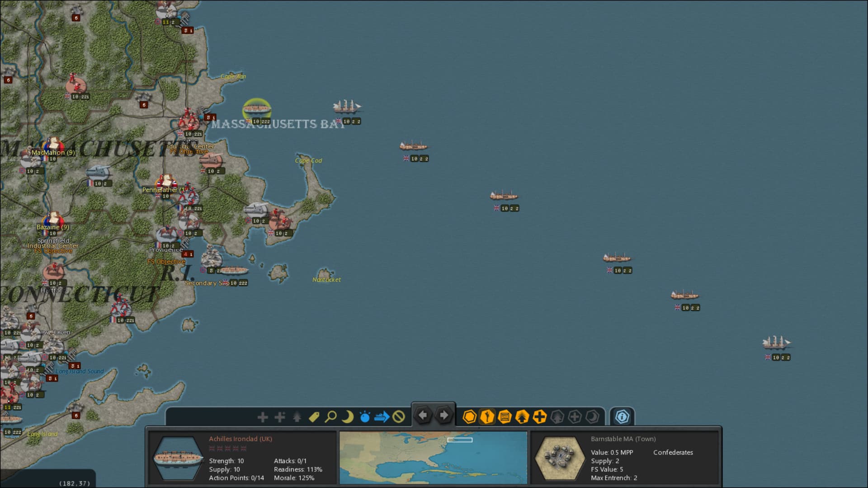The height and width of the screenshot is (488, 868).
Task: Click the Value: 0.5 MPP text
Action: pyautogui.click(x=612, y=452)
